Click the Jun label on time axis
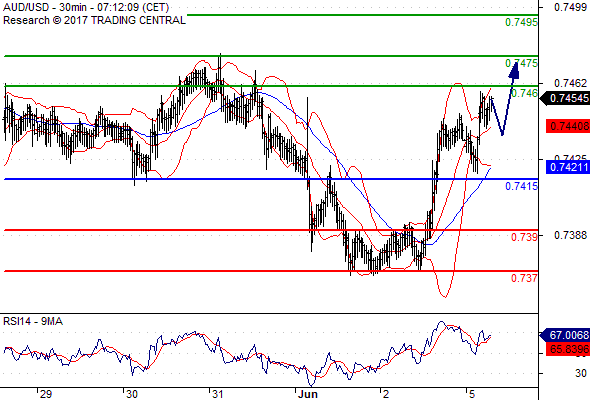The height and width of the screenshot is (400, 590). click(x=307, y=394)
